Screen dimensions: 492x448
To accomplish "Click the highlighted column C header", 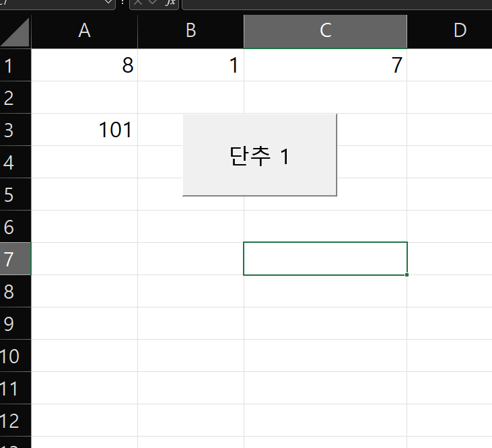I will (x=325, y=31).
